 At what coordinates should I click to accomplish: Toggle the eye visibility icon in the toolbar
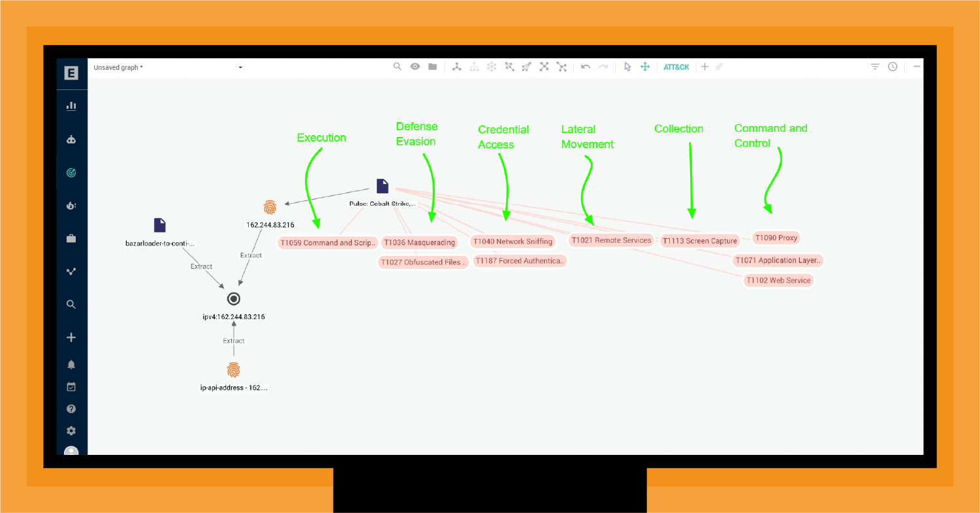pos(415,67)
